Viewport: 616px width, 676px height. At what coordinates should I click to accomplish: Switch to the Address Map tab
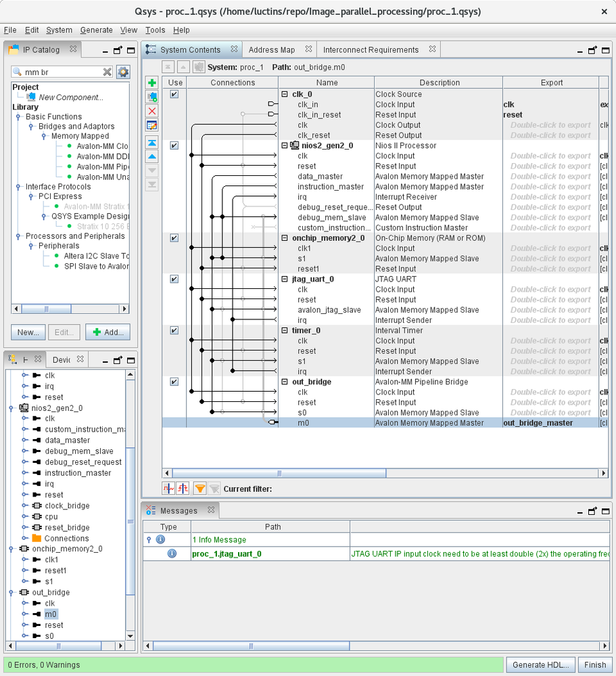click(272, 49)
